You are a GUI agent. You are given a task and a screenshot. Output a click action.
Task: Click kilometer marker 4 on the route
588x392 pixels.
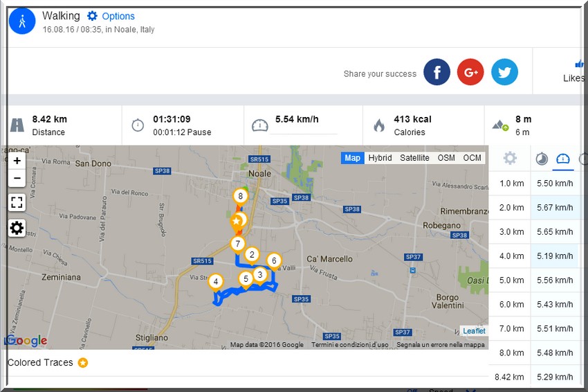coord(216,281)
